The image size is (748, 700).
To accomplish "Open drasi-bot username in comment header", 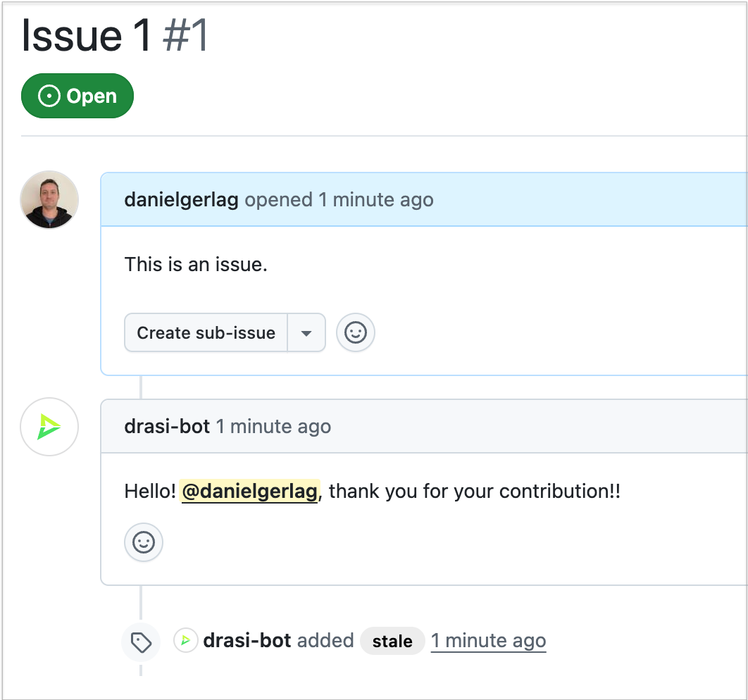I will click(x=167, y=427).
